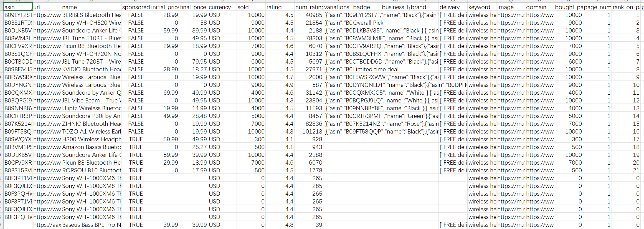Viewport: 644px width, 229px height.
Task: Click the asin cell B0CTBCDD
Action: point(18,61)
